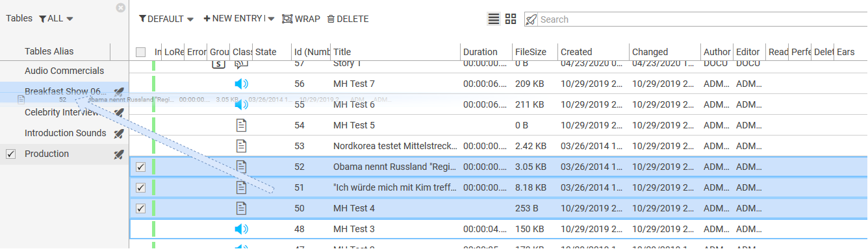Expand the DEFAULT filter dropdown
This screenshot has height=249, width=868.
pyautogui.click(x=166, y=19)
